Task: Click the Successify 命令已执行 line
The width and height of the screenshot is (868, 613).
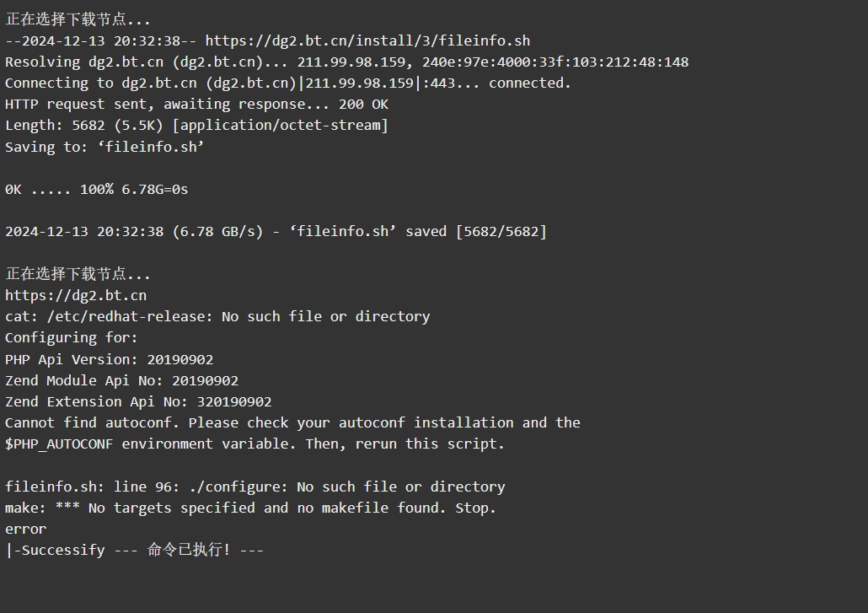Action: 135,550
